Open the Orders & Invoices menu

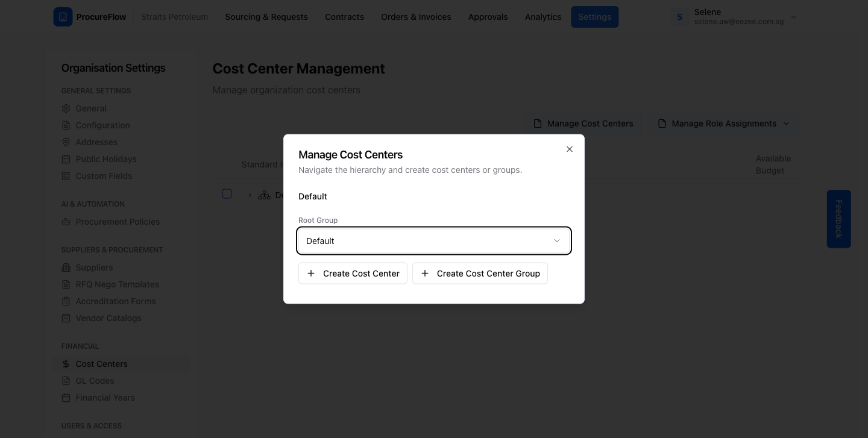point(416,17)
